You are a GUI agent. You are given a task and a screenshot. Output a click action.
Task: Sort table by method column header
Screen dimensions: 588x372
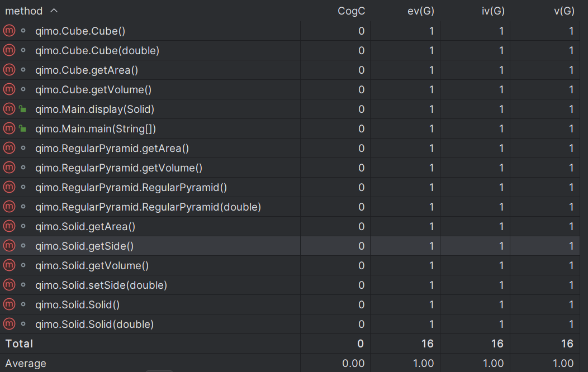(24, 11)
